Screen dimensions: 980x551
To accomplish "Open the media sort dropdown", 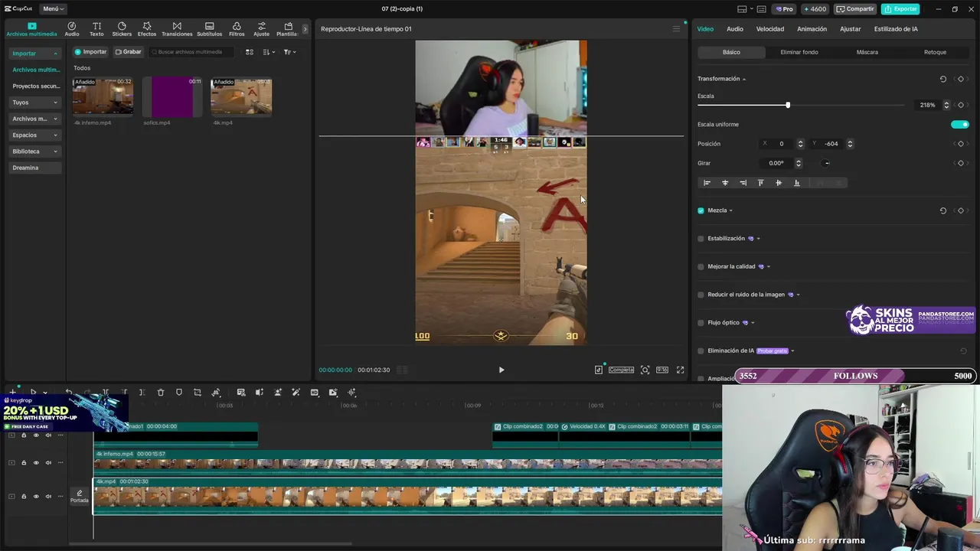I will point(269,52).
